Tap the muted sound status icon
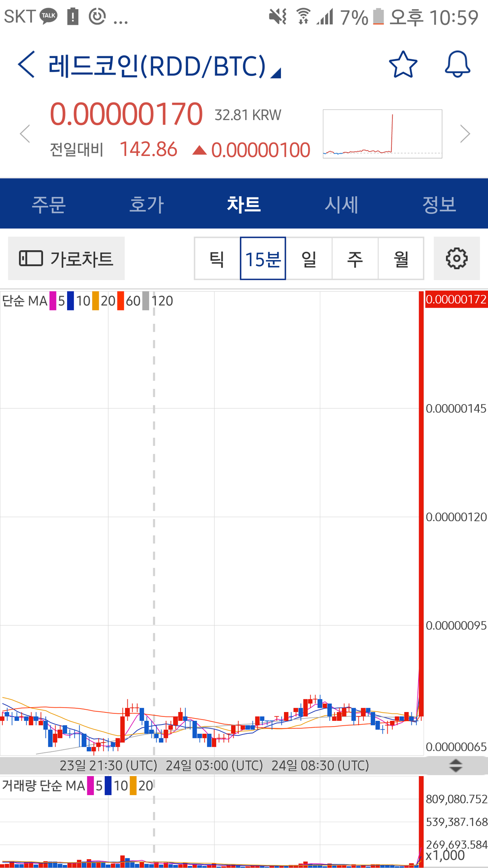 pyautogui.click(x=278, y=16)
